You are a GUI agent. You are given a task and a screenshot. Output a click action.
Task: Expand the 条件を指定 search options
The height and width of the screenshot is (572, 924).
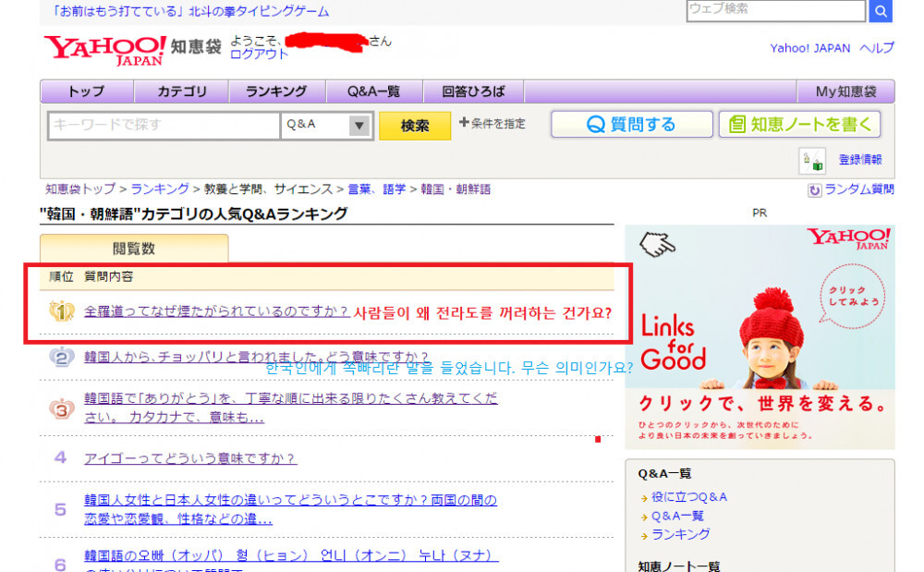[492, 123]
